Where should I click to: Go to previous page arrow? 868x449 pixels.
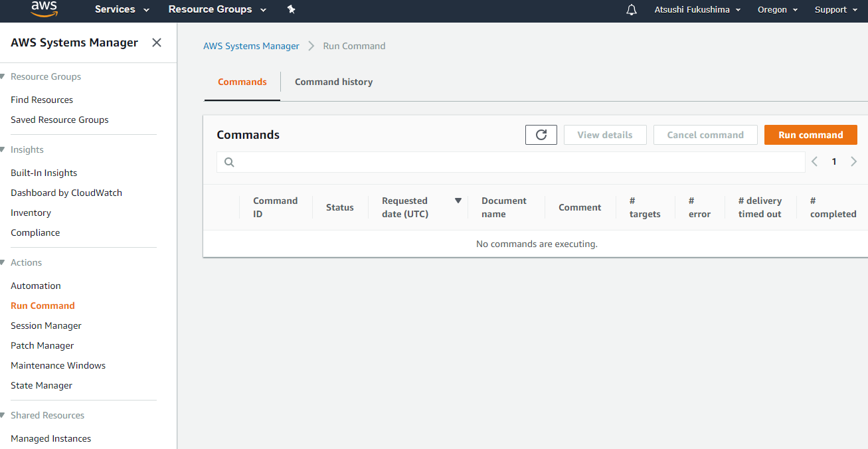[x=815, y=161]
